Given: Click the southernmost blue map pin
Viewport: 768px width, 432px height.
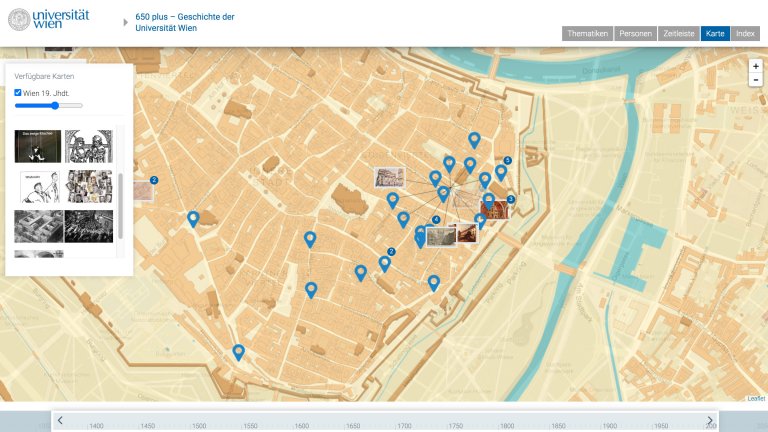Looking at the screenshot, I should 238,352.
